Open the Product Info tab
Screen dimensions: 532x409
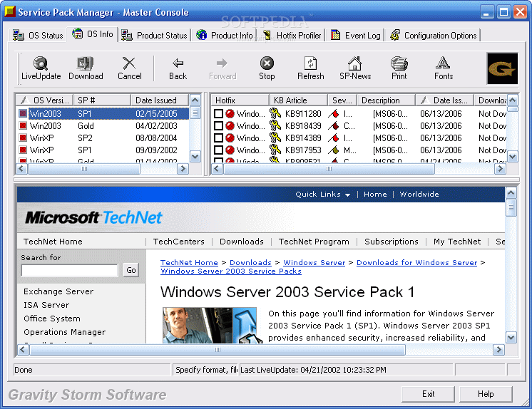[x=224, y=35]
